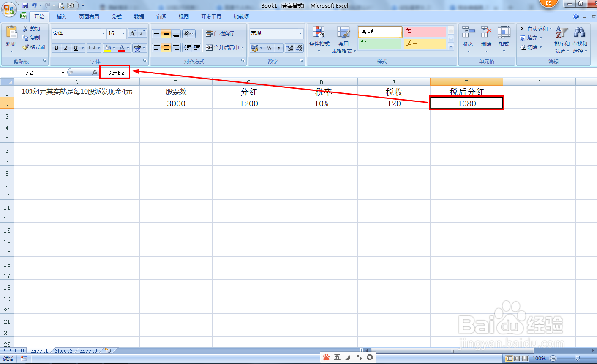Apply percent style format
The height and width of the screenshot is (364, 597).
[269, 48]
